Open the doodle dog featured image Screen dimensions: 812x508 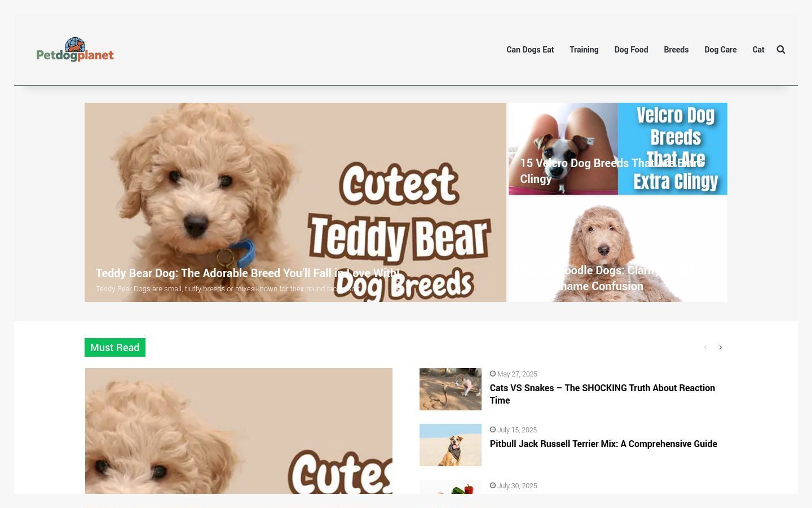[618, 249]
